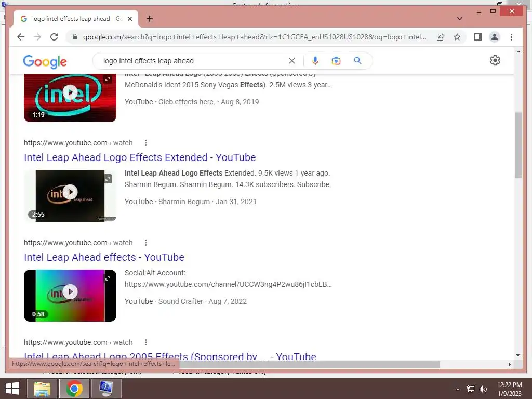
Task: Search by image with the camera icon
Action: tap(336, 61)
